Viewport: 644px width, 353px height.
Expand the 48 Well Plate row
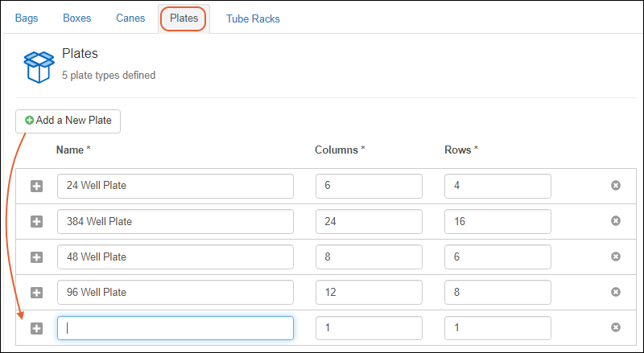point(36,257)
